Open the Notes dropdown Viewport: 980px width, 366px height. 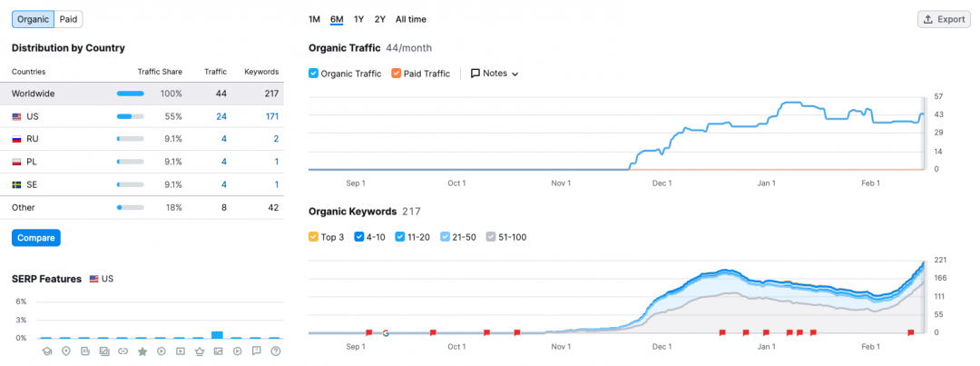[495, 74]
